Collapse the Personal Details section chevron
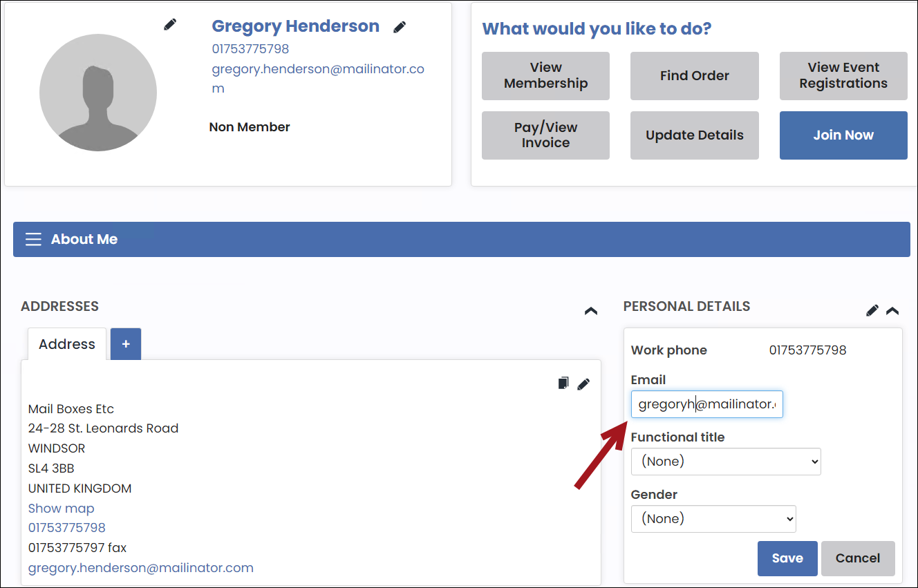Viewport: 918px width, 588px height. coord(892,311)
